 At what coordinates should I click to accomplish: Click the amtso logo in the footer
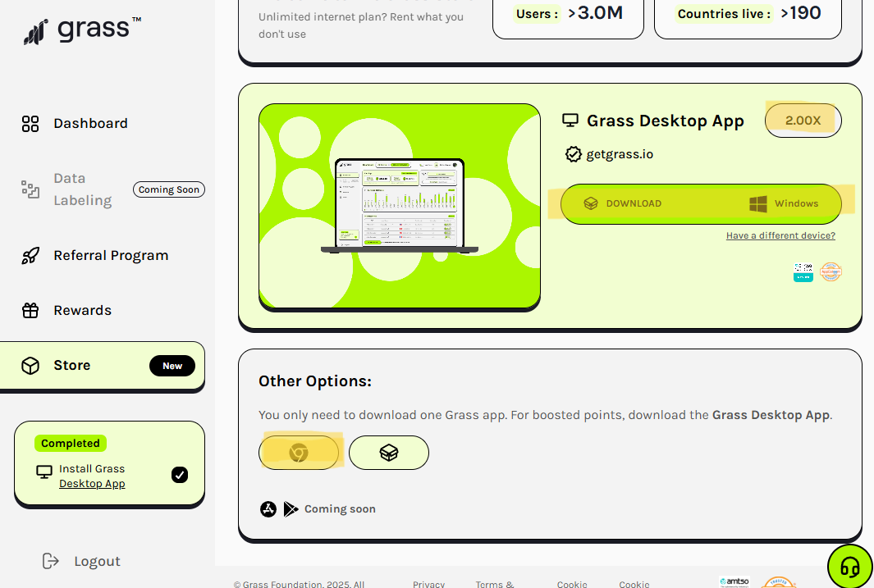click(734, 582)
